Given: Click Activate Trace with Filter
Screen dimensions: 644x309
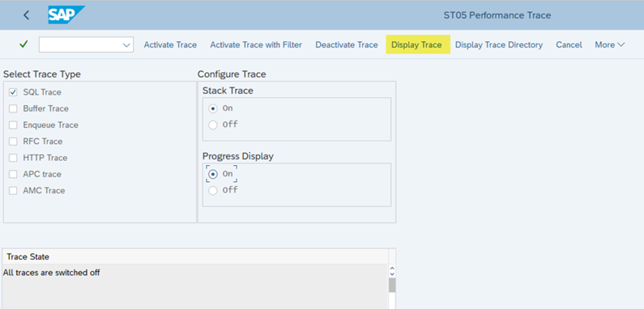Looking at the screenshot, I should pos(256,44).
